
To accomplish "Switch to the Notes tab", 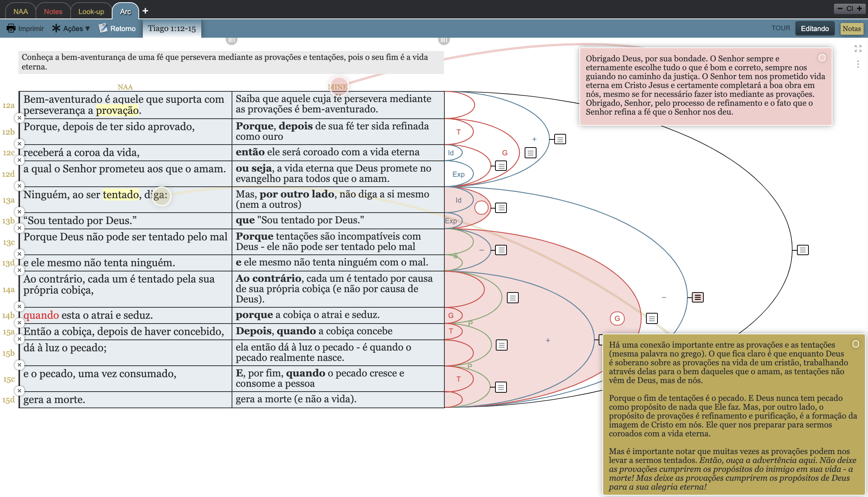I will [53, 11].
